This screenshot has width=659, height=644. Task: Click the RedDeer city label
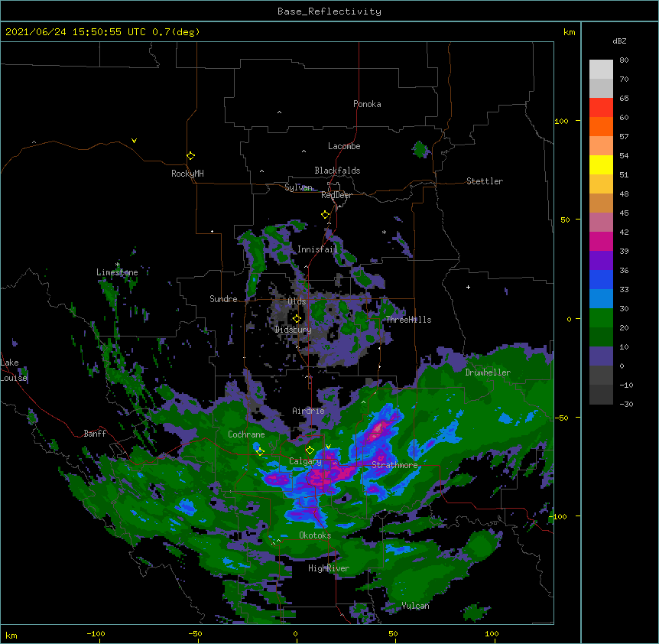tap(336, 195)
